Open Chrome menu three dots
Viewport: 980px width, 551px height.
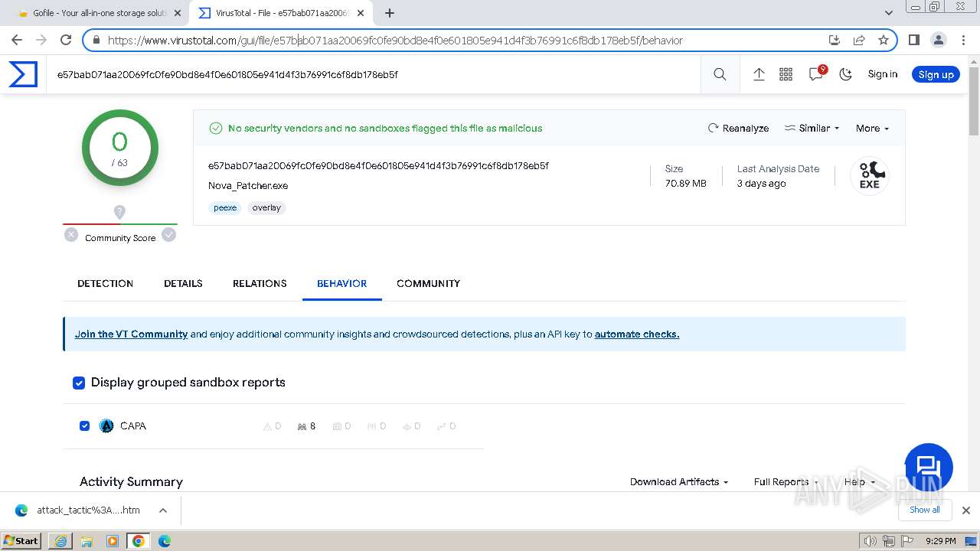[x=962, y=40]
